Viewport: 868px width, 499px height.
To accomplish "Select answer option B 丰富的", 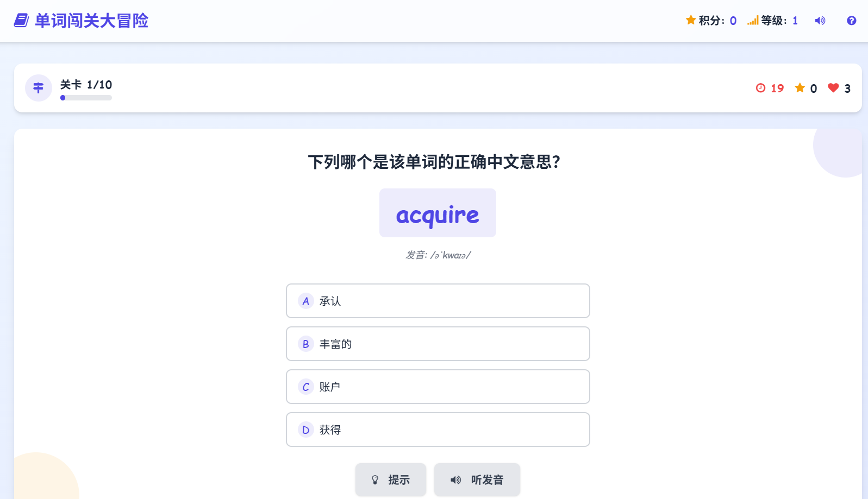I will (x=438, y=344).
